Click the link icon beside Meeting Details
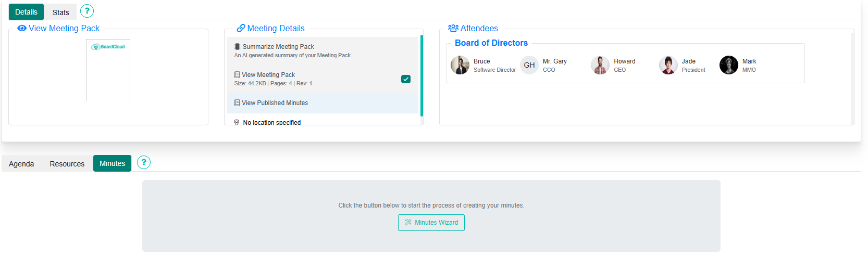The height and width of the screenshot is (258, 868). click(241, 28)
